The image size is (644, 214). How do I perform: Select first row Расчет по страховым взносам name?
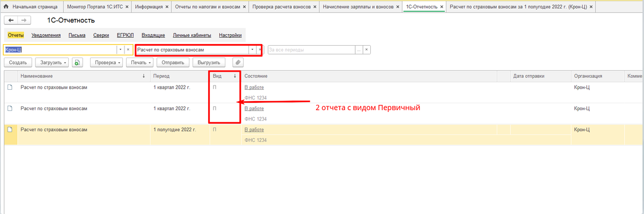point(54,87)
